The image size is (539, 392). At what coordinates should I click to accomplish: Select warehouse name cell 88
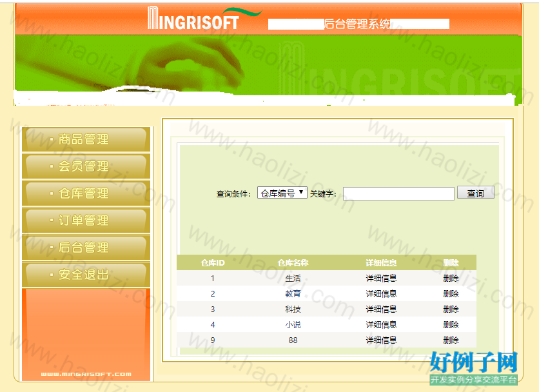pos(293,340)
